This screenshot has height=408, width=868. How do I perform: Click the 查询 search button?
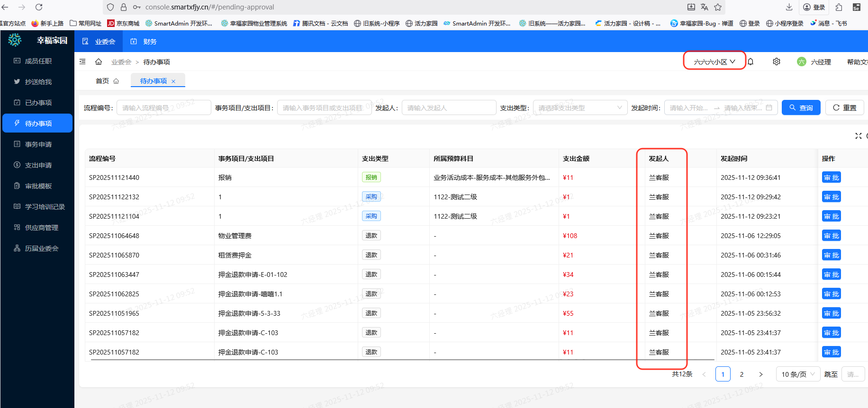801,108
